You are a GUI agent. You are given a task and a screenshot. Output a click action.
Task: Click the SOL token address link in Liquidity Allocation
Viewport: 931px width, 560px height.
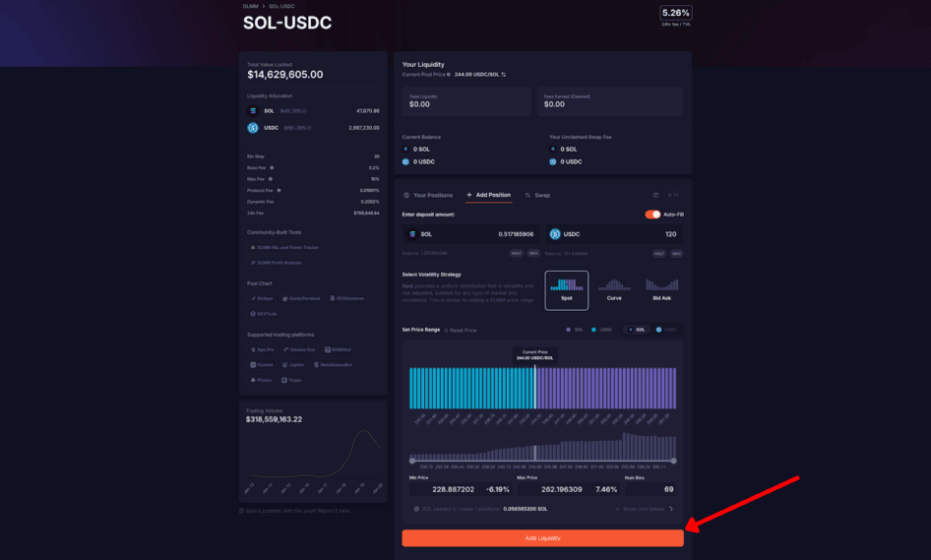(293, 111)
